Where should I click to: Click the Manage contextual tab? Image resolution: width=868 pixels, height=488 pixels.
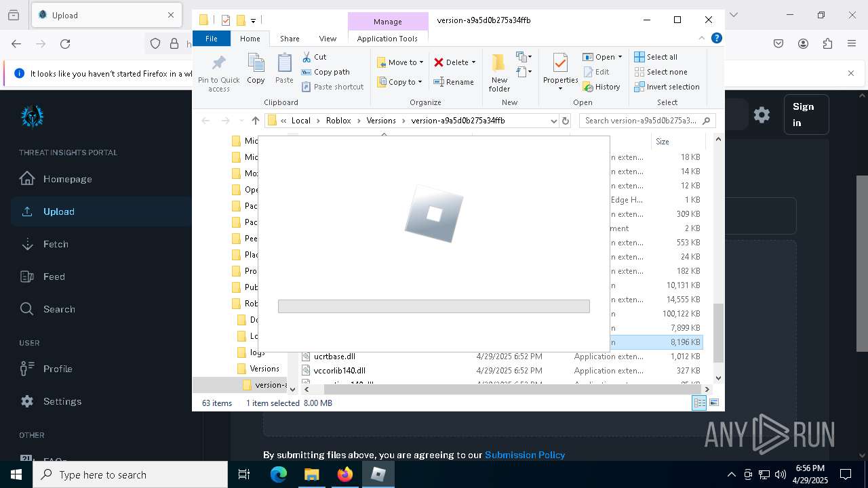click(x=388, y=22)
